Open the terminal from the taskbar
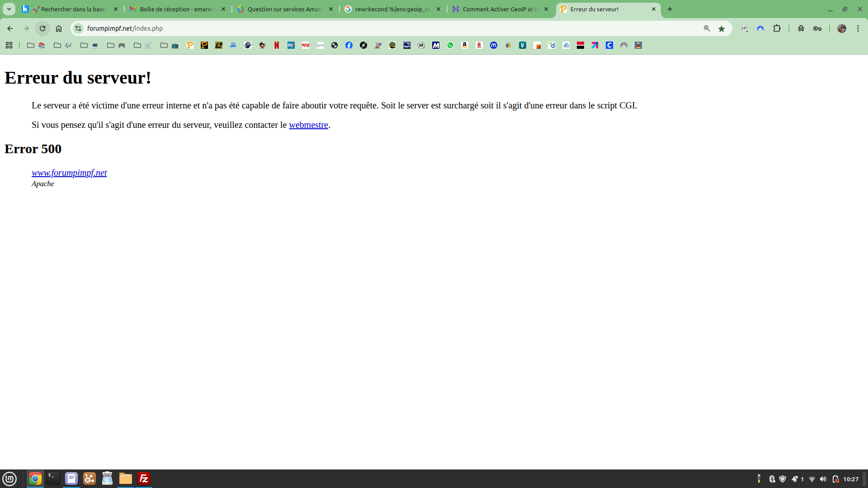Viewport: 868px width, 488px height. 53,479
